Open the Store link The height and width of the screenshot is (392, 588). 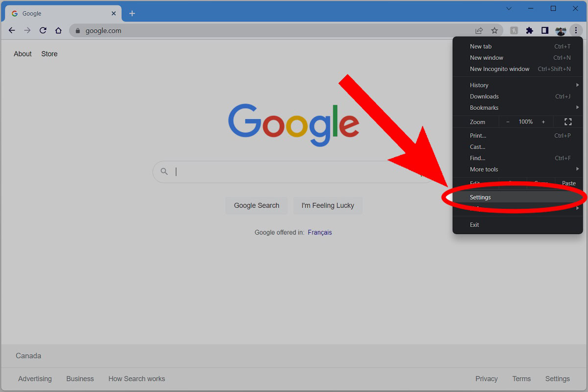click(49, 54)
